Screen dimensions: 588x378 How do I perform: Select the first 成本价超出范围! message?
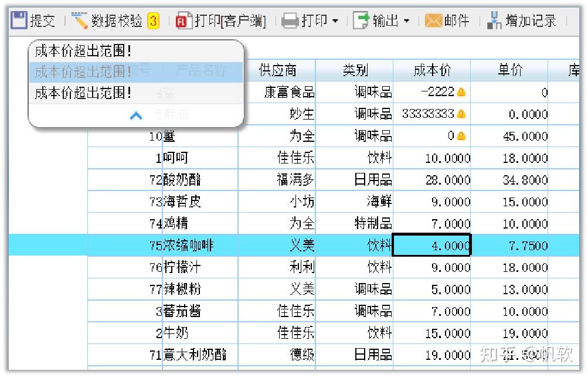[x=136, y=50]
